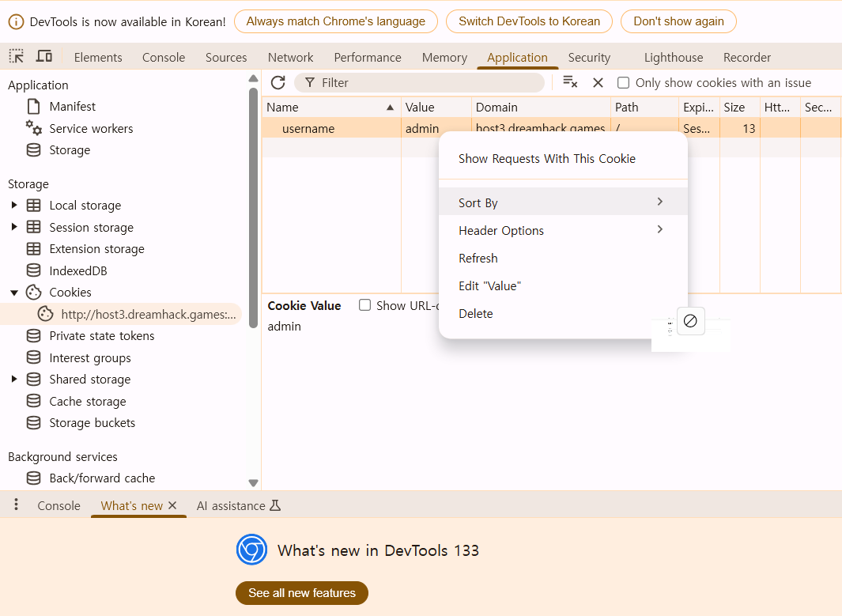
Task: Click the sidebar scroll down arrow
Action: 254,482
